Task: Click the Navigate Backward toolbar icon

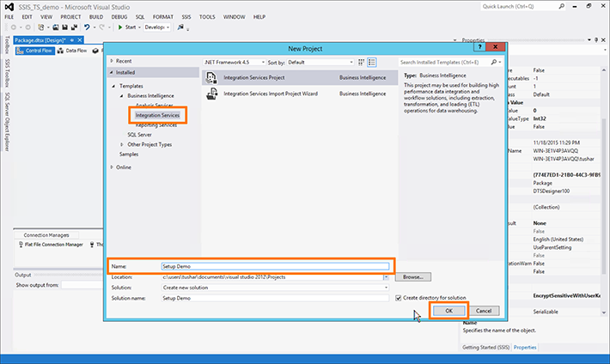Action: click(x=14, y=27)
